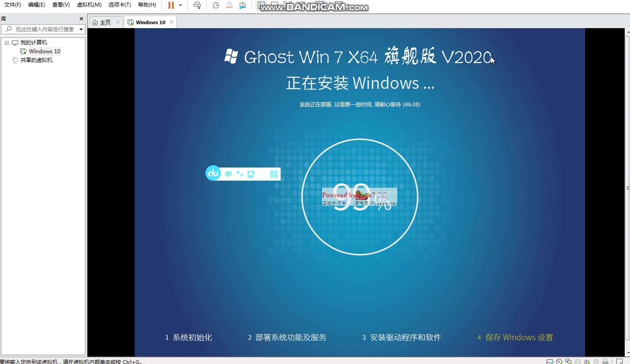Click the step 4 保存 Windows 设置 label
The image size is (630, 364).
point(515,338)
